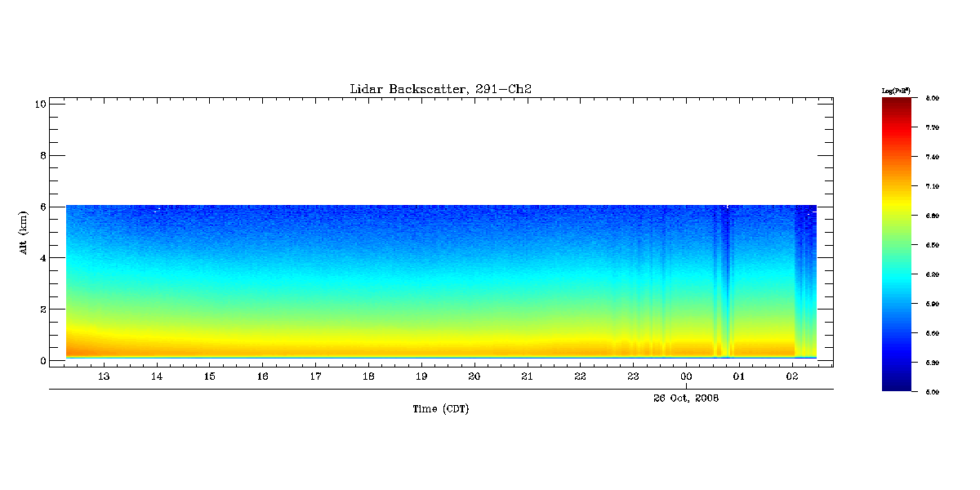The image size is (980, 490).
Task: Click the '8' altitude tick label
Action: [42, 155]
